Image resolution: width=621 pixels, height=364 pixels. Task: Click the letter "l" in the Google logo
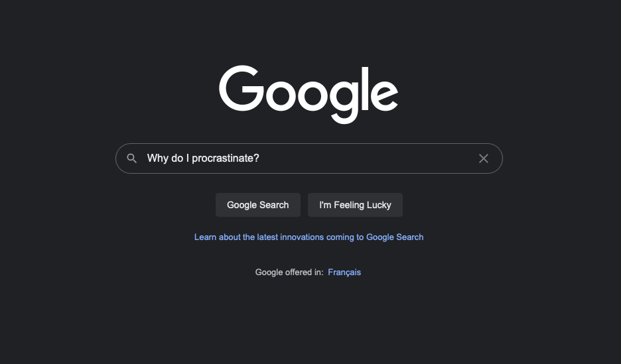[365, 88]
